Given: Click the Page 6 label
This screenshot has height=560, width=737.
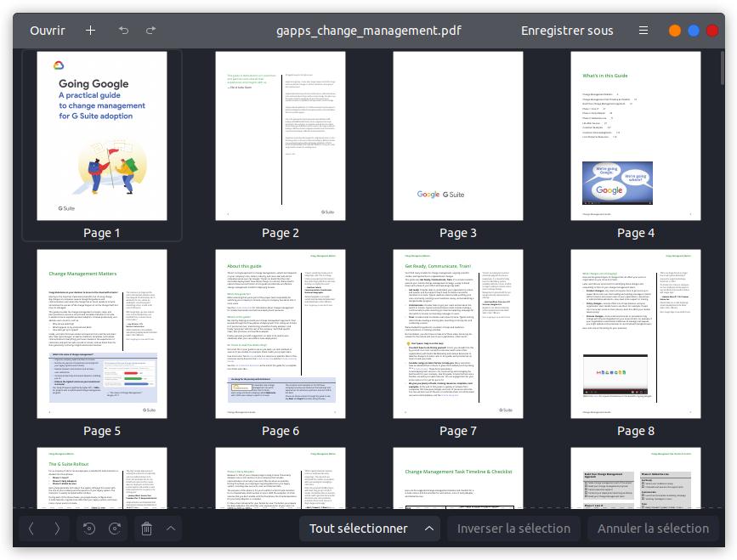Looking at the screenshot, I should 281,431.
